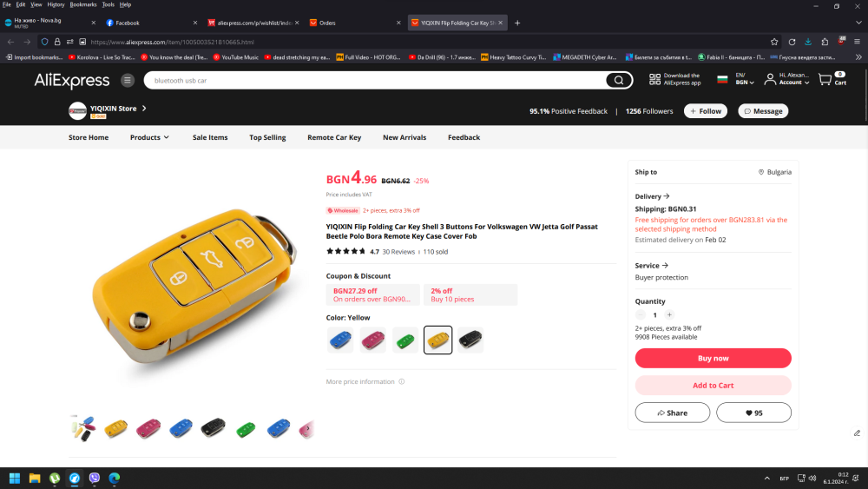Viewport: 868px width, 489px height.
Task: Expand the Account dropdown
Action: [x=794, y=83]
